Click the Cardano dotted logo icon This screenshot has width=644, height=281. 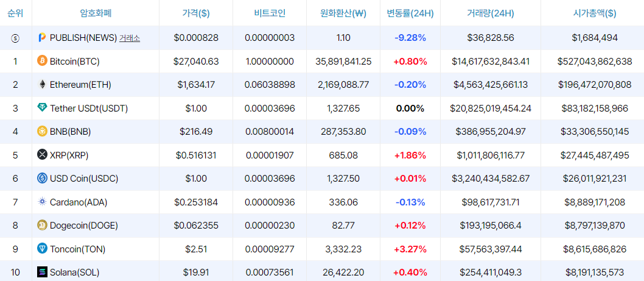point(42,202)
